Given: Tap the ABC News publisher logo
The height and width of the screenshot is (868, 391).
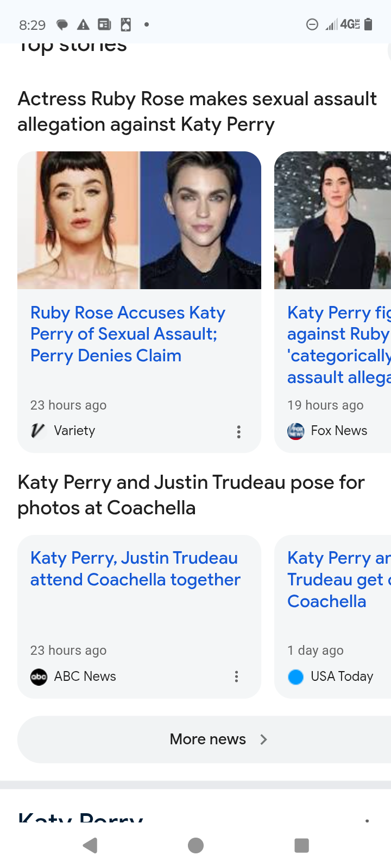Looking at the screenshot, I should click(39, 676).
